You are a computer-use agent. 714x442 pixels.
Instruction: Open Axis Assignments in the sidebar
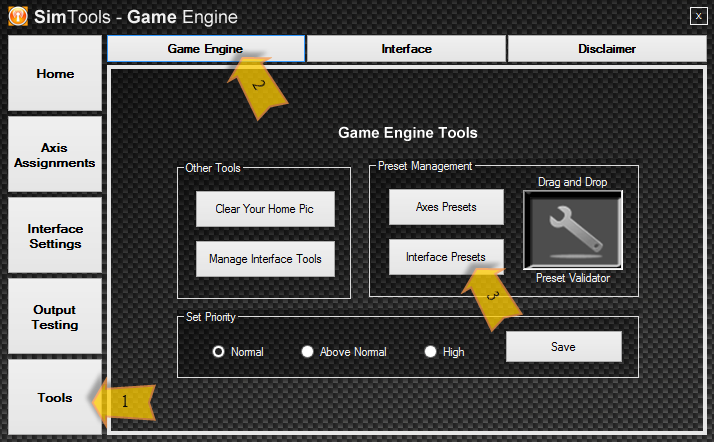click(55, 154)
